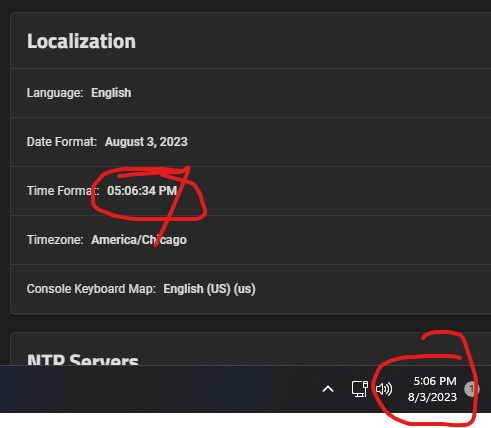
Task: Click the NTP Servers card heading
Action: click(83, 359)
